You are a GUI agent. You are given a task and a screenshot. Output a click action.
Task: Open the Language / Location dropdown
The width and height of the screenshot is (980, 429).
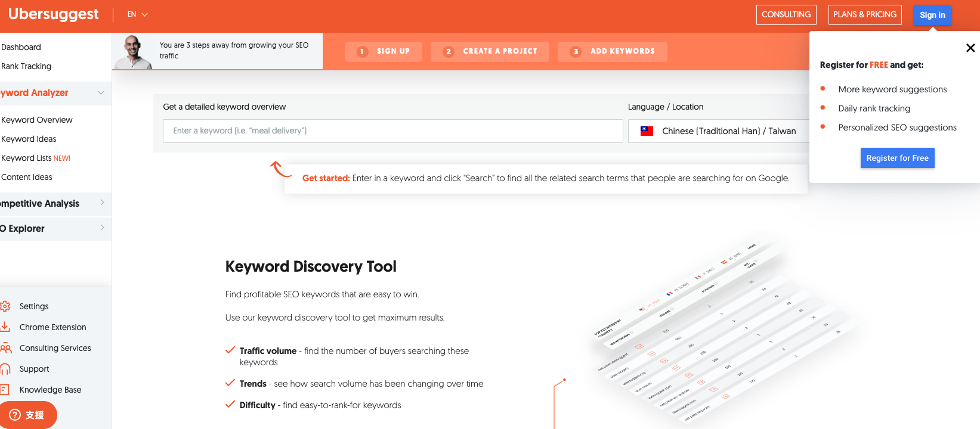719,131
